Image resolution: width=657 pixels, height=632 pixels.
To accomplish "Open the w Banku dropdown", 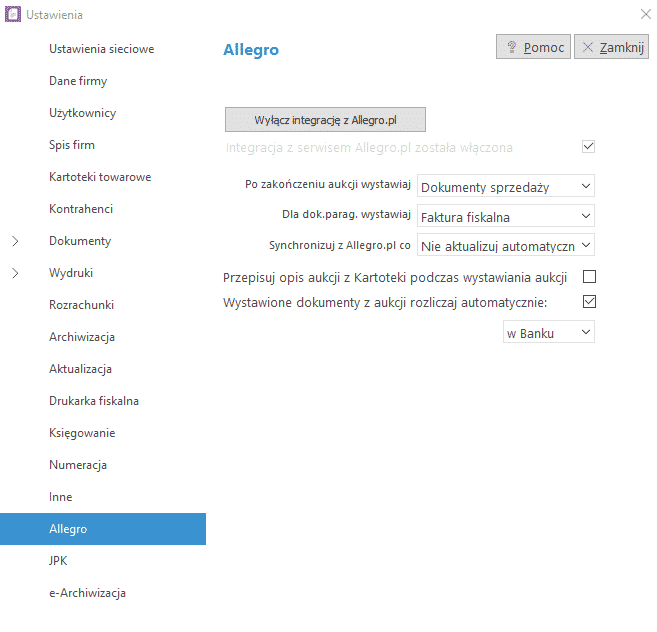I will point(548,332).
